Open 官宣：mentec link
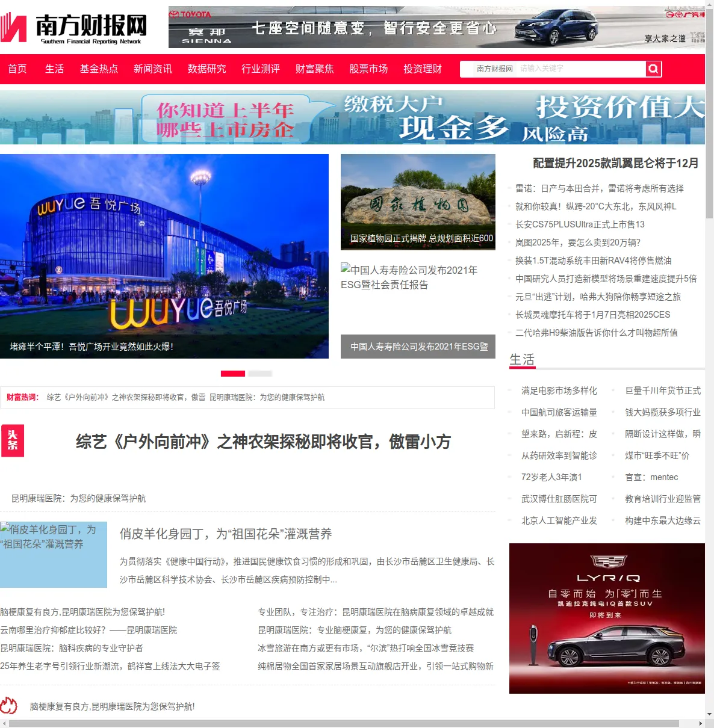714x728 pixels. point(651,477)
